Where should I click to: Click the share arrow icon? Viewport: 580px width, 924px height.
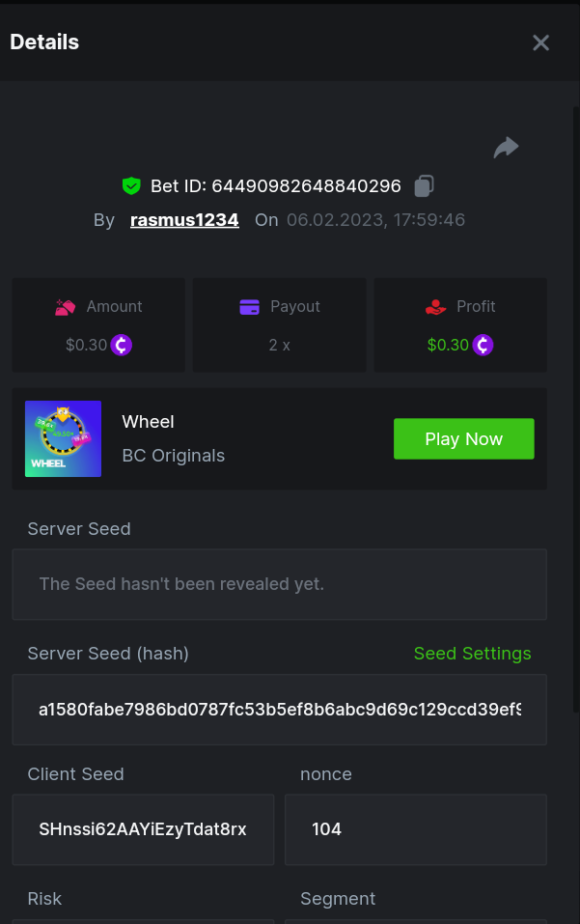coord(506,148)
